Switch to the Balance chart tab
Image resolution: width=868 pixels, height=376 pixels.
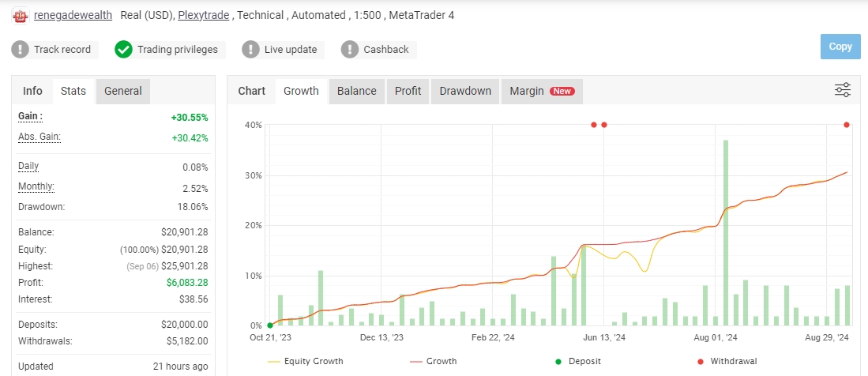point(356,92)
